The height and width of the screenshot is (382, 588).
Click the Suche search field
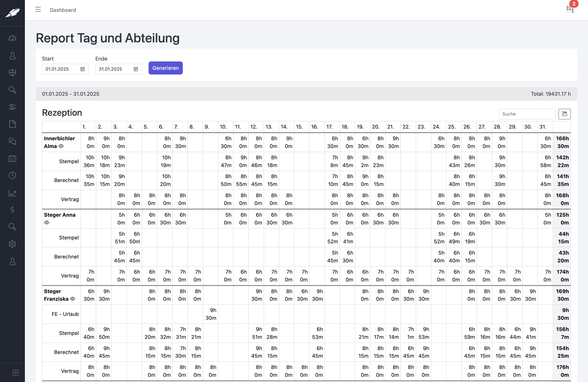[527, 114]
